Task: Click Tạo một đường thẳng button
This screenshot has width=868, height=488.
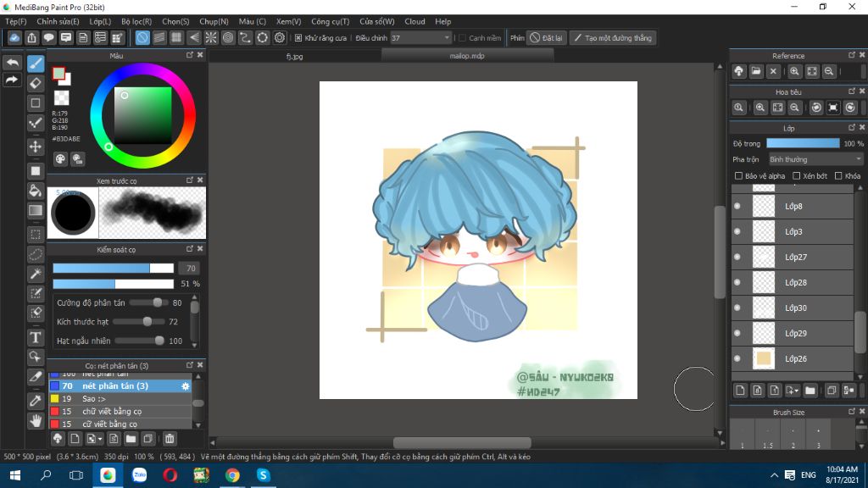Action: pos(613,37)
